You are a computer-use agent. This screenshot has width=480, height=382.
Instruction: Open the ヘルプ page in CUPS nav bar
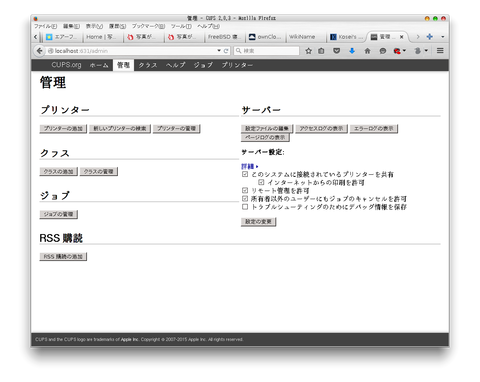[x=175, y=65]
